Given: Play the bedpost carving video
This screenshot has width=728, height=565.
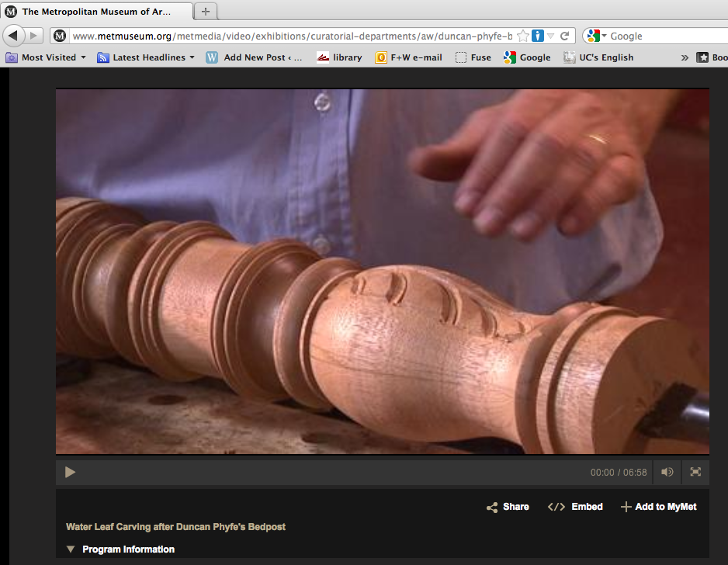Looking at the screenshot, I should (x=70, y=472).
